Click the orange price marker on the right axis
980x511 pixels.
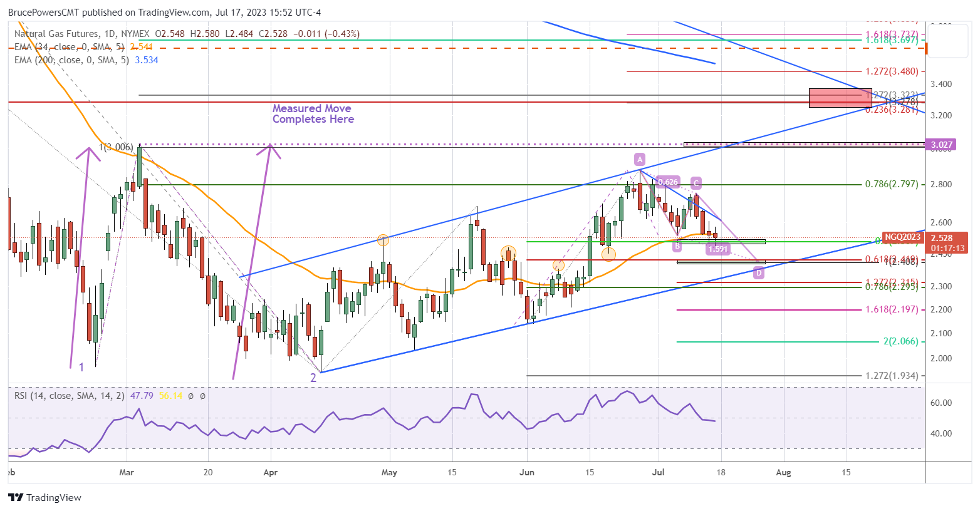click(x=927, y=48)
